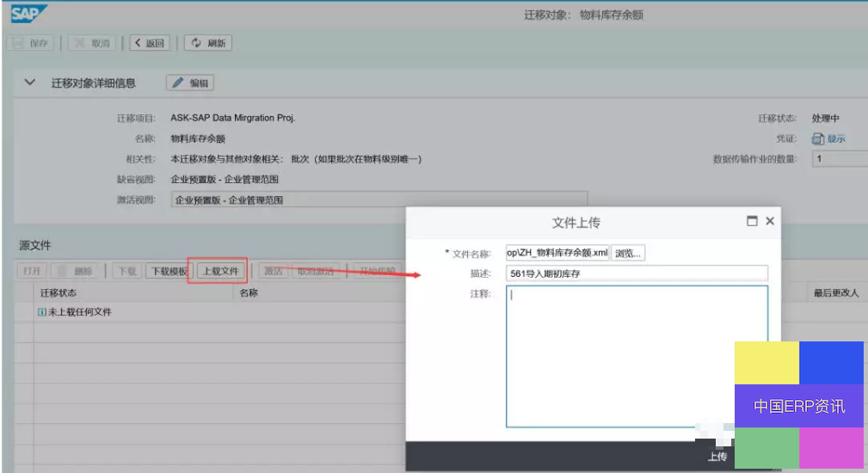This screenshot has height=473, width=868.
Task: Click inside the 注释 comment text area
Action: click(x=637, y=356)
